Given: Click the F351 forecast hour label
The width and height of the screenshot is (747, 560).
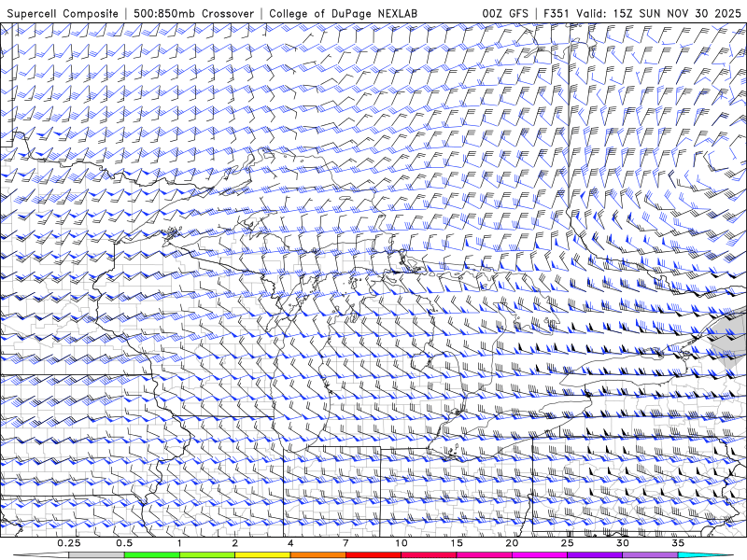Looking at the screenshot, I should click(557, 13).
